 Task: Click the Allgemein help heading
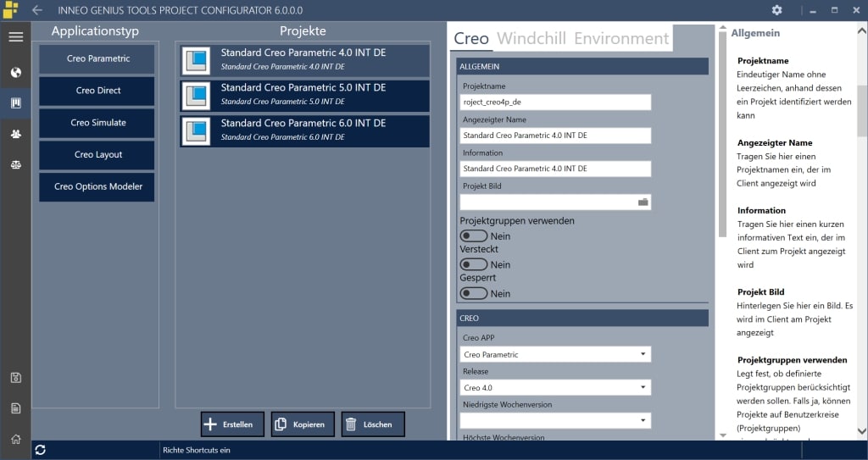tap(755, 33)
